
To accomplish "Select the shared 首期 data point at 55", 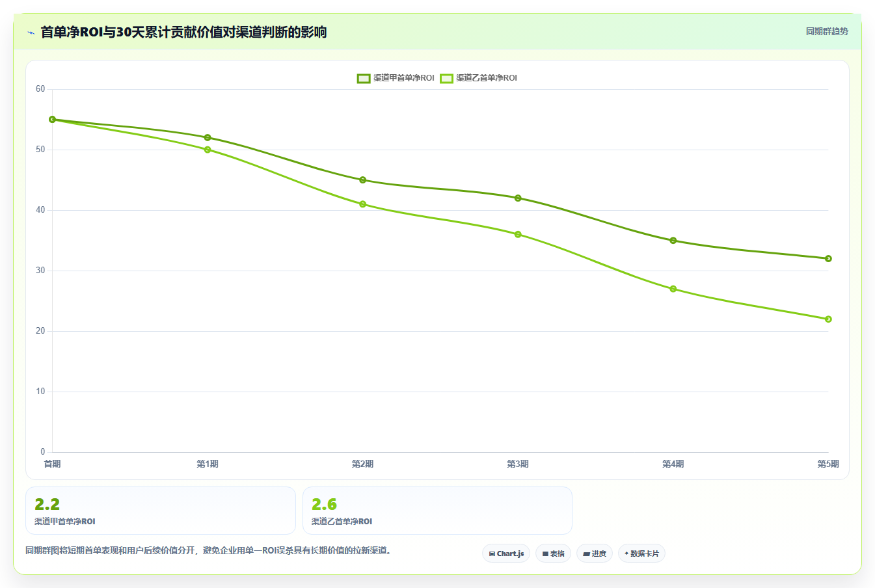I will [52, 120].
